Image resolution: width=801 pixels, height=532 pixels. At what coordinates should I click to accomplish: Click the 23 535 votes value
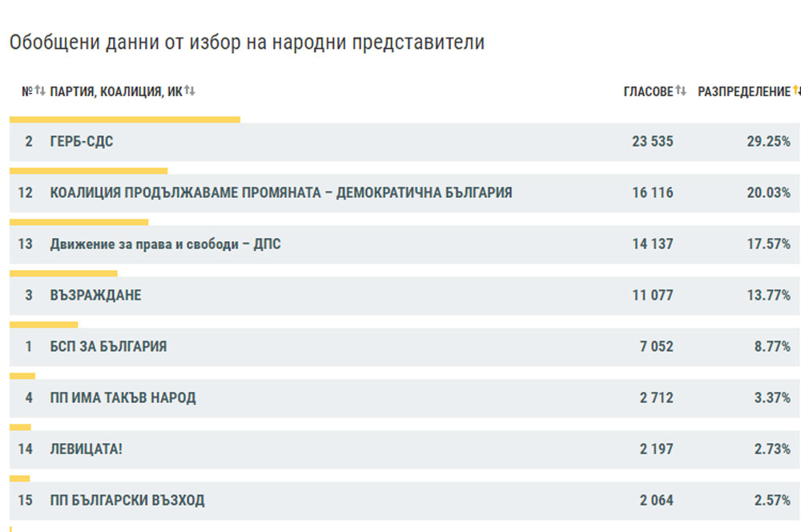(652, 142)
